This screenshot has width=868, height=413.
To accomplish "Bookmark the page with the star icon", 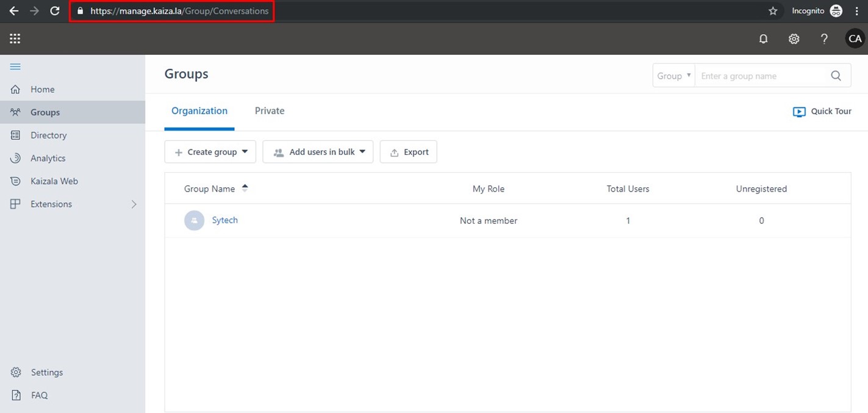I will pyautogui.click(x=773, y=11).
